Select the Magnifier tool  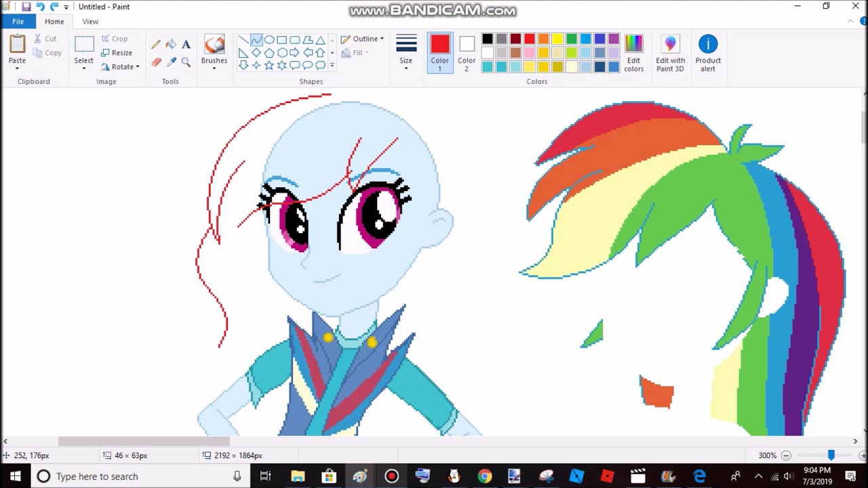[186, 62]
